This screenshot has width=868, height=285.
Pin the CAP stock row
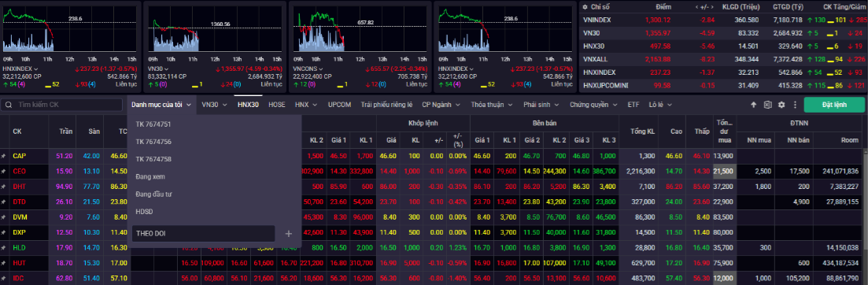pyautogui.click(x=3, y=157)
